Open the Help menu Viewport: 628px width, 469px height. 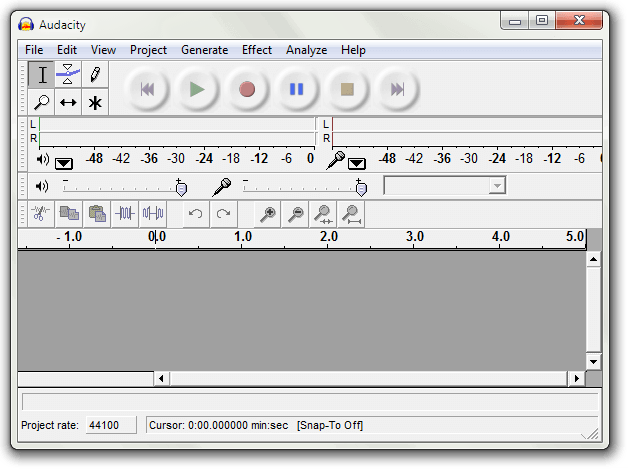tap(353, 50)
